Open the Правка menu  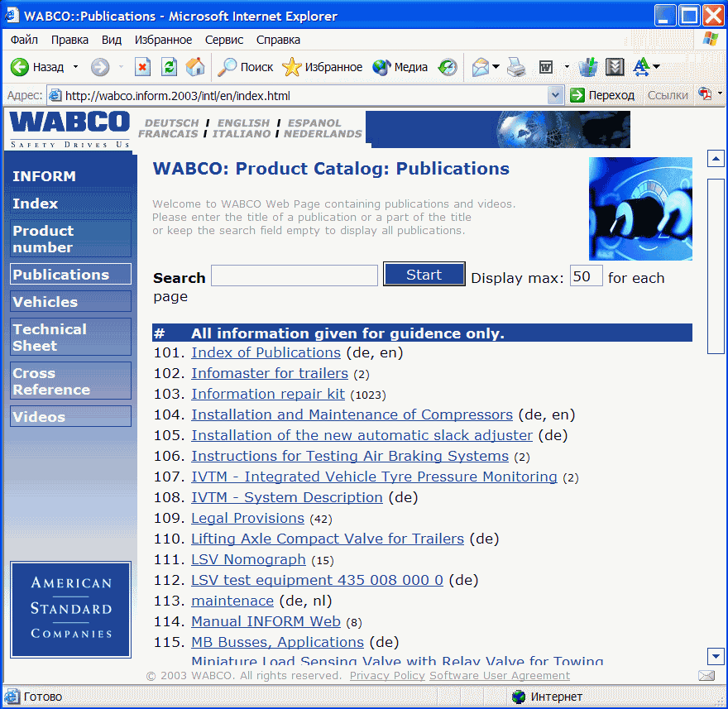click(x=69, y=40)
